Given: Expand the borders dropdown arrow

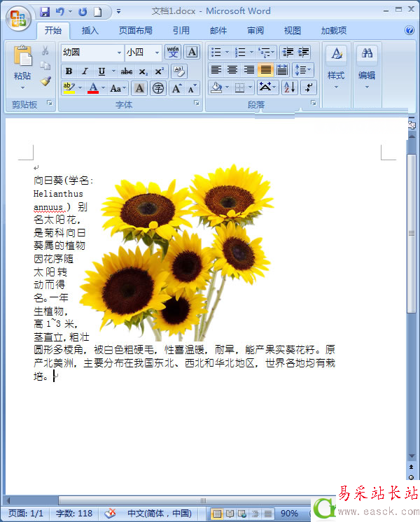Looking at the screenshot, I should tap(250, 87).
